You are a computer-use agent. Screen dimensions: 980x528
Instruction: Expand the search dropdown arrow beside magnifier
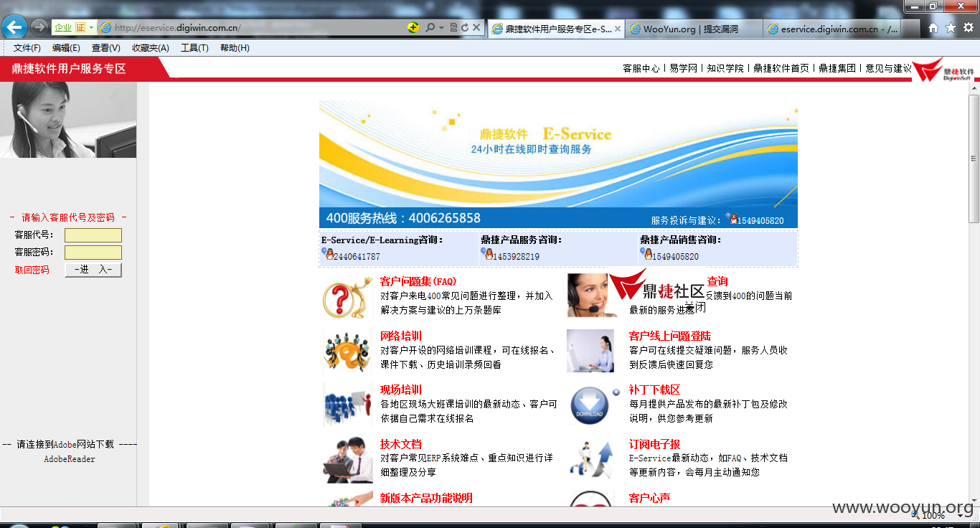tap(441, 27)
